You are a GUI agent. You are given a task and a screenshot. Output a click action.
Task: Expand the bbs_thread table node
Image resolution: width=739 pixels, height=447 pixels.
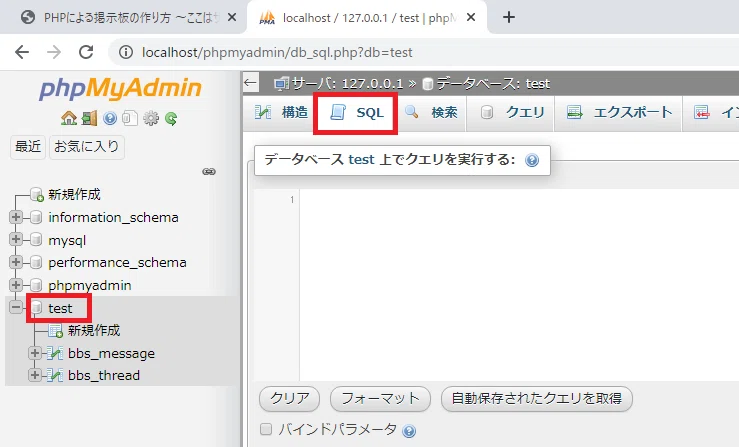(35, 375)
